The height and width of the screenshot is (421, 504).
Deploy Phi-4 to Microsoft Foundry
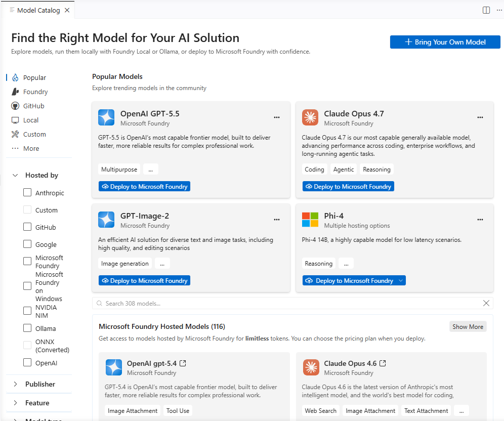coord(350,280)
